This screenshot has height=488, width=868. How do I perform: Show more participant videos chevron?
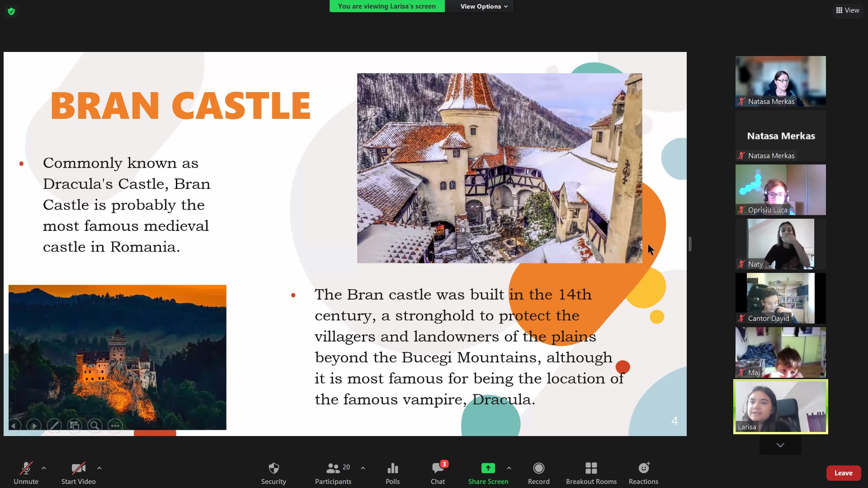pyautogui.click(x=780, y=445)
